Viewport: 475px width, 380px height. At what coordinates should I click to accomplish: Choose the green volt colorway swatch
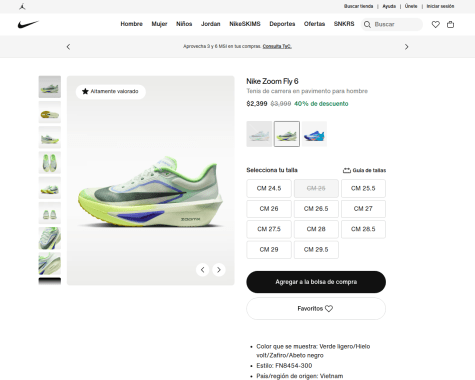pyautogui.click(x=287, y=134)
